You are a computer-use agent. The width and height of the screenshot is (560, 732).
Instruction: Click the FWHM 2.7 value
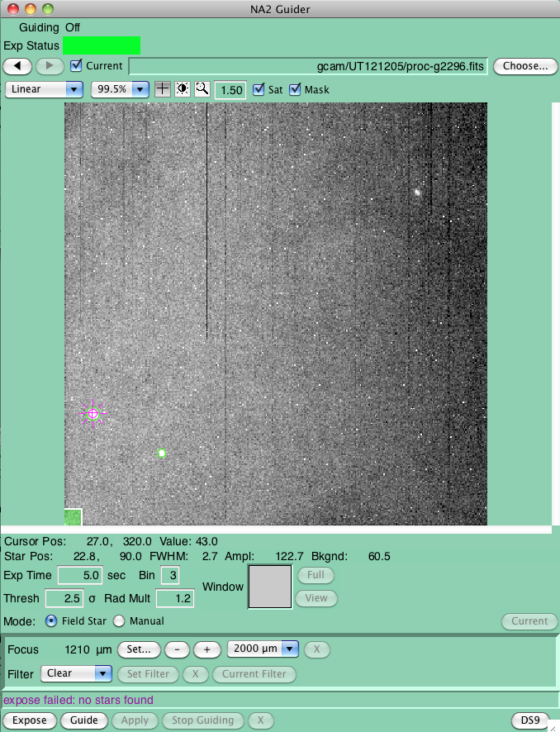click(210, 557)
